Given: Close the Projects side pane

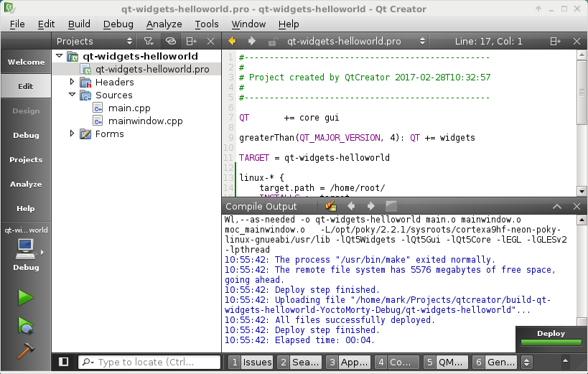Looking at the screenshot, I should click(x=211, y=41).
